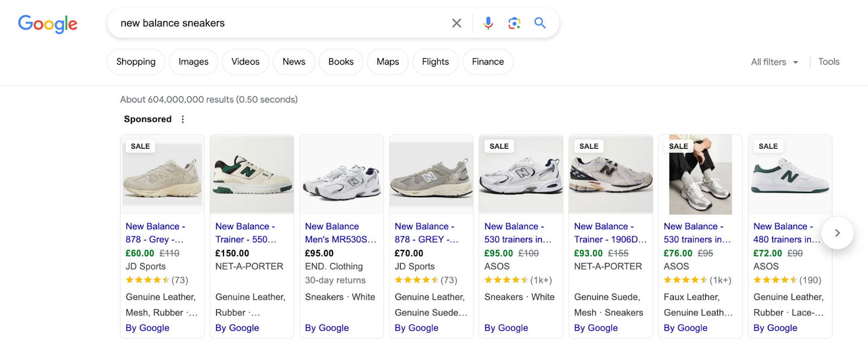The image size is (868, 352).
Task: Show Maps results
Action: [x=387, y=62]
